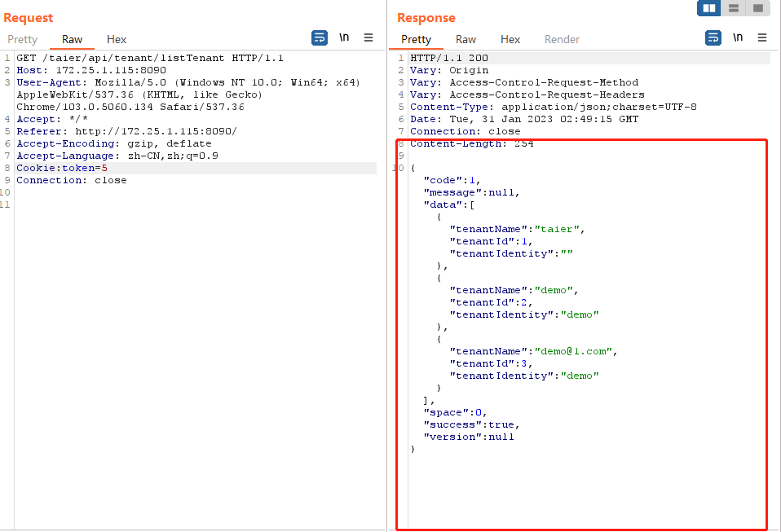This screenshot has height=532, width=781.
Task: Click the Response panel heading
Action: (x=426, y=18)
